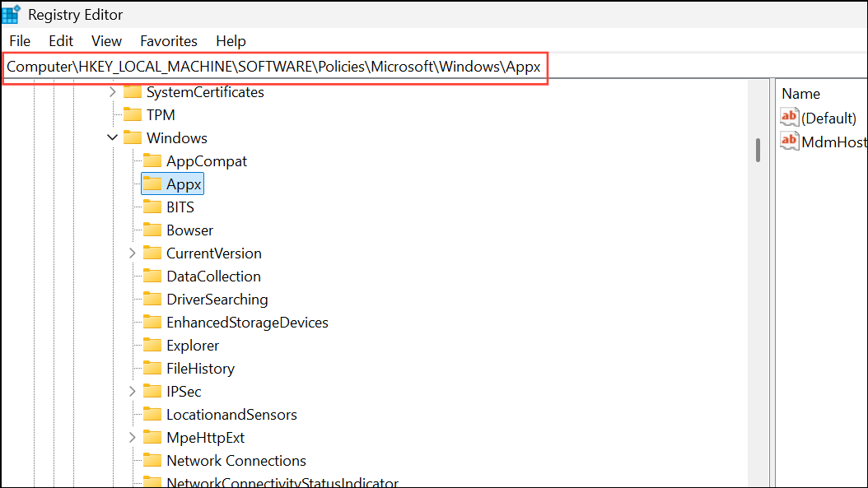Click the SystemCertificates folder icon

pyautogui.click(x=133, y=92)
